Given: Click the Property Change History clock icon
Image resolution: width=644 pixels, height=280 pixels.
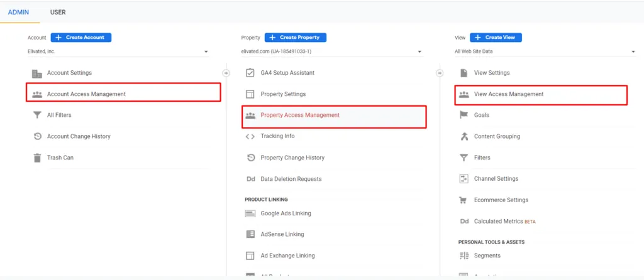Looking at the screenshot, I should pyautogui.click(x=250, y=158).
